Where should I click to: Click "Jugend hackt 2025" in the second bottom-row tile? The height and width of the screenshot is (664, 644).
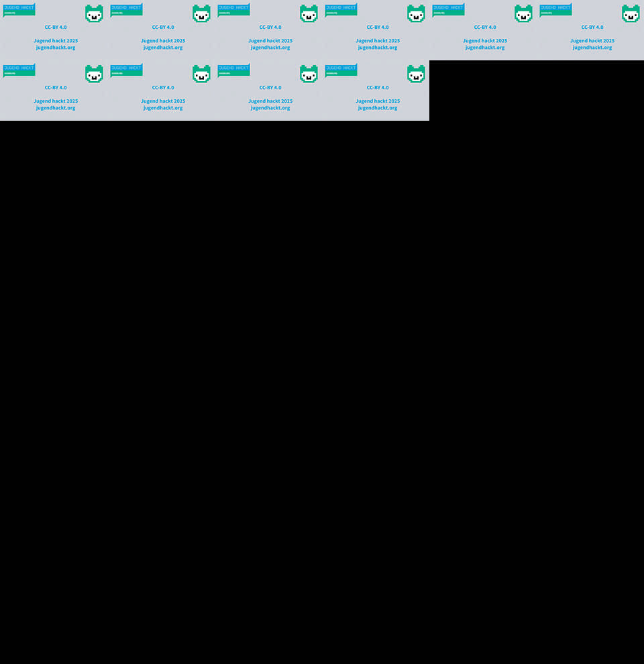163,101
